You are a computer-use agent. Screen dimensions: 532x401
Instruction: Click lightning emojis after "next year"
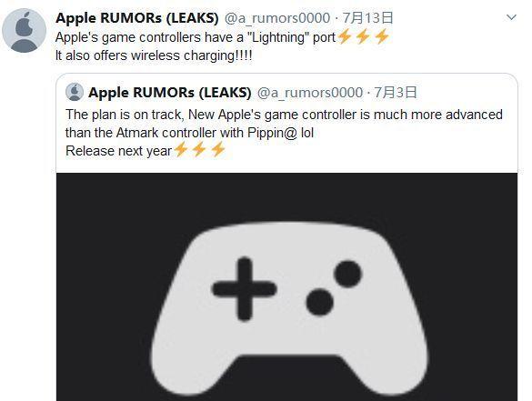(199, 150)
